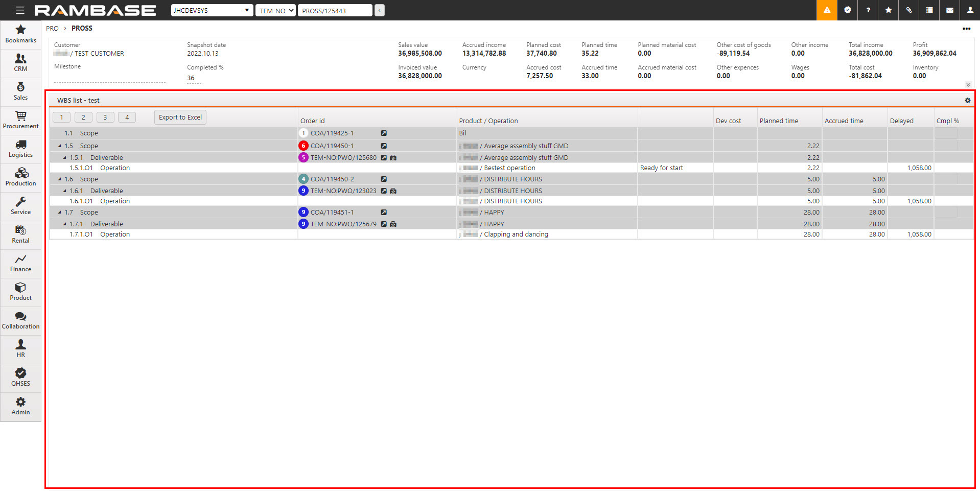Click work order icon beside TEM-NO:PWO/125680

(x=393, y=158)
